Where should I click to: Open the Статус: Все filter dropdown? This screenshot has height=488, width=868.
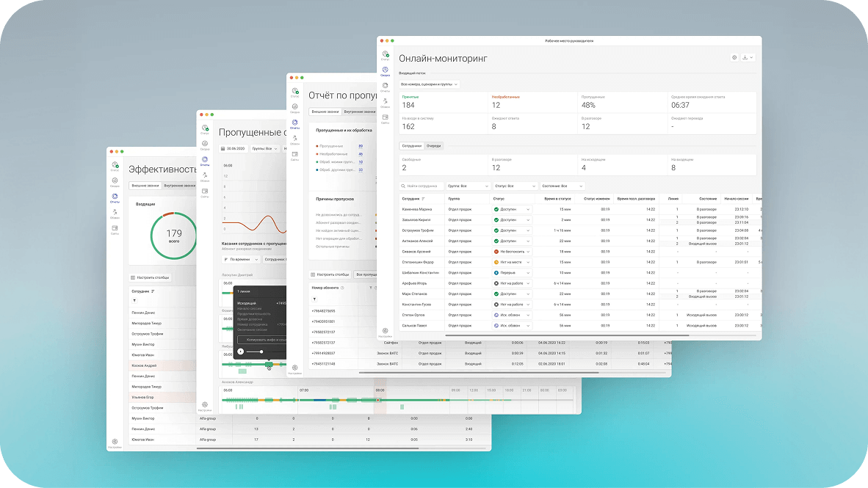point(515,186)
